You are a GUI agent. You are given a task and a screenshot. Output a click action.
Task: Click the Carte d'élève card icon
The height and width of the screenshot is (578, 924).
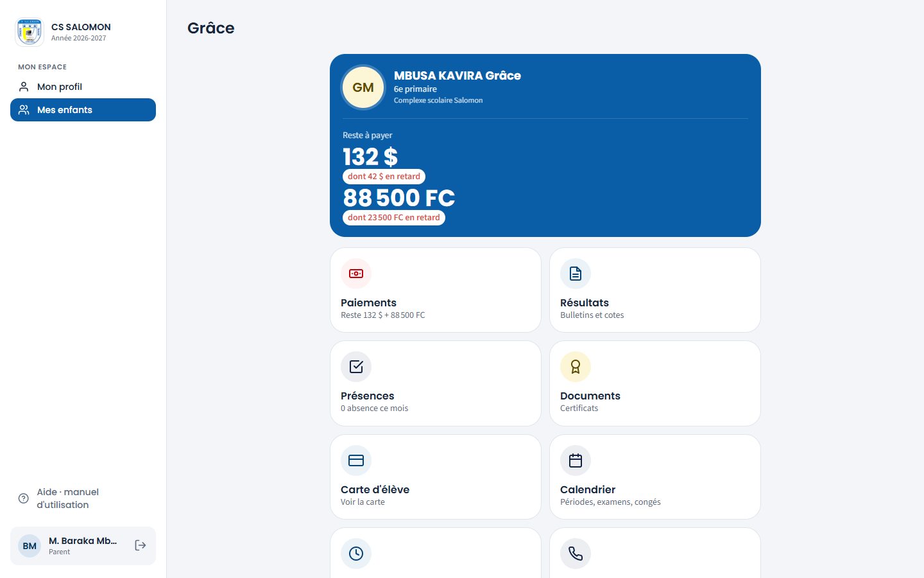click(356, 460)
